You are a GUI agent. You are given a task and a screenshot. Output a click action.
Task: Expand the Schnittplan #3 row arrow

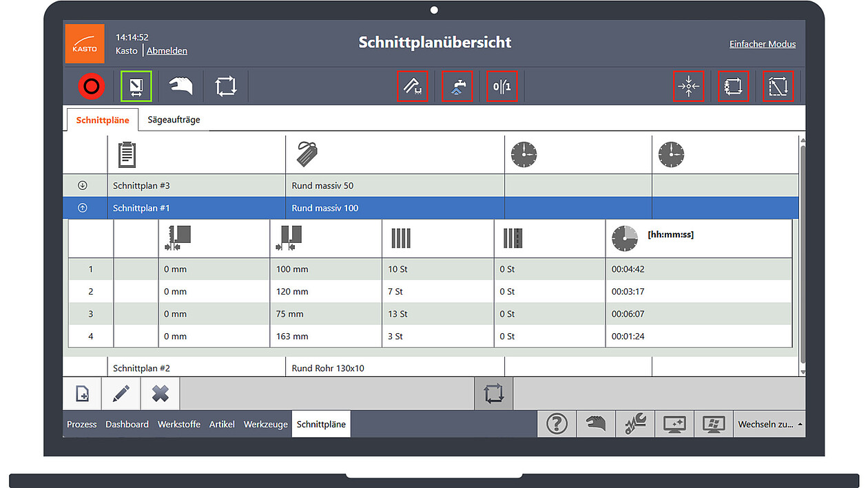pos(83,186)
